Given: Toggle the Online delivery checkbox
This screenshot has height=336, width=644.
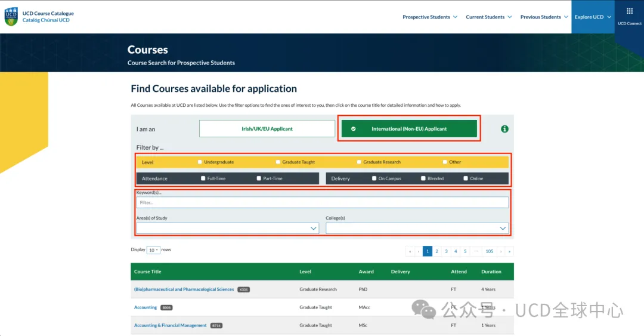Looking at the screenshot, I should pos(466,178).
